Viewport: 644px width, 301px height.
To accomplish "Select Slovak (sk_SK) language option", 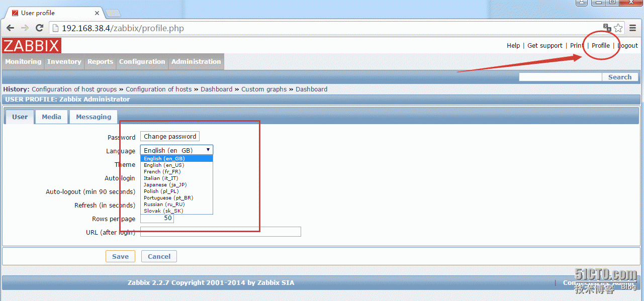I will [176, 211].
